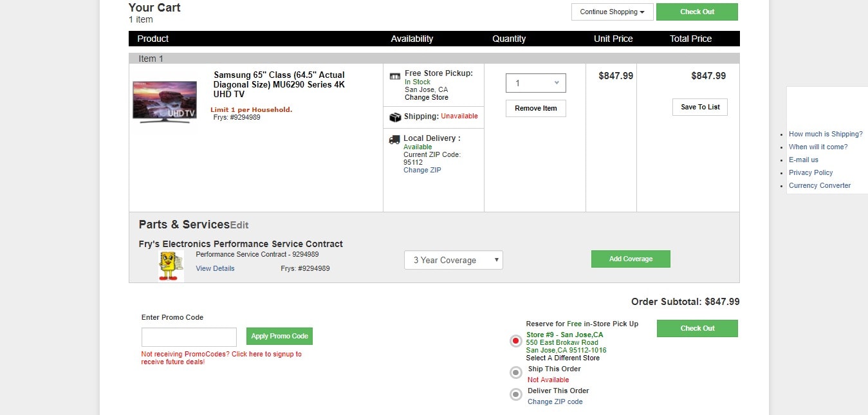This screenshot has width=868, height=415.
Task: Click the Not Available text under Ship This Order
Action: (x=548, y=380)
